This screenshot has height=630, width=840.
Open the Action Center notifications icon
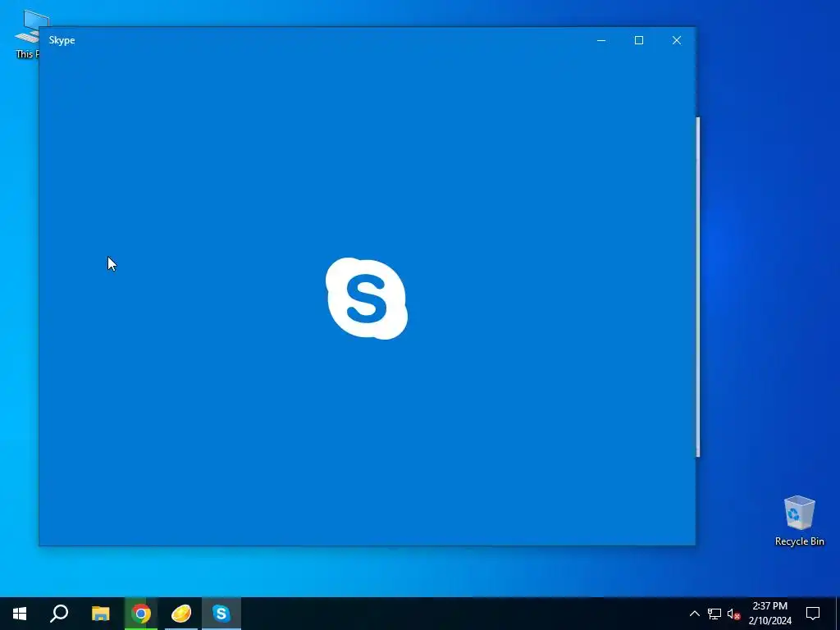(x=813, y=614)
